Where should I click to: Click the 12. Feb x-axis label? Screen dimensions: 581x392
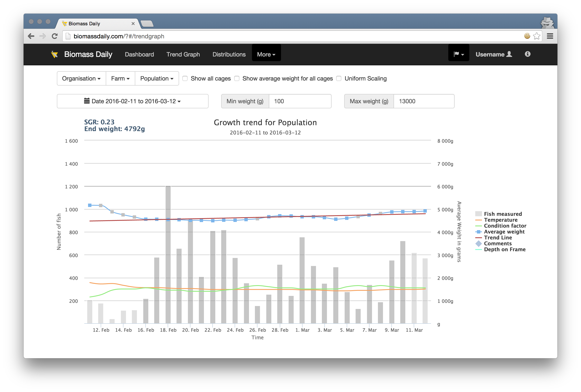(x=101, y=330)
